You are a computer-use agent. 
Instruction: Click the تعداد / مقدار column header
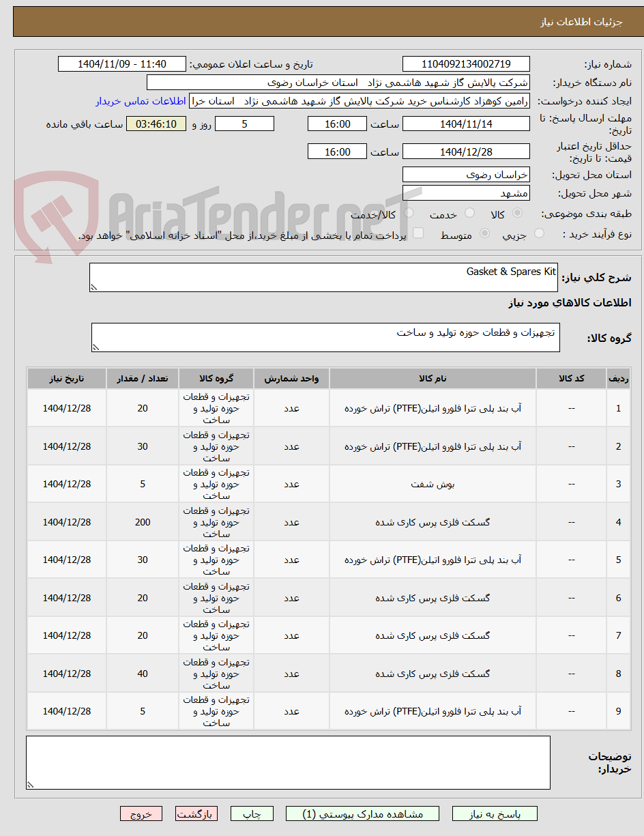[x=143, y=379]
